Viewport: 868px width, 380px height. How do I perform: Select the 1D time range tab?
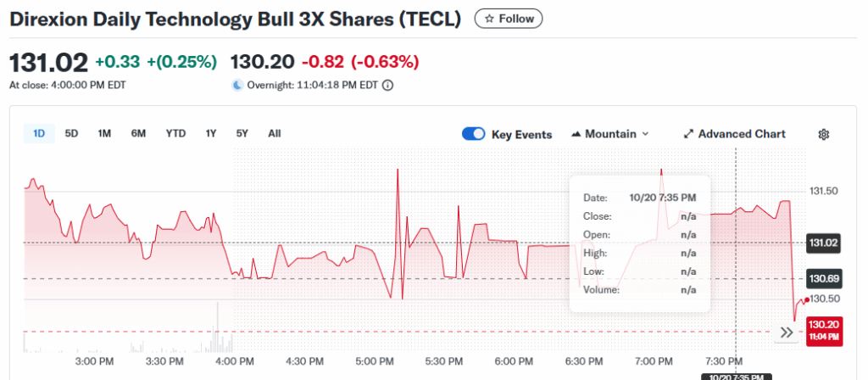coord(39,133)
